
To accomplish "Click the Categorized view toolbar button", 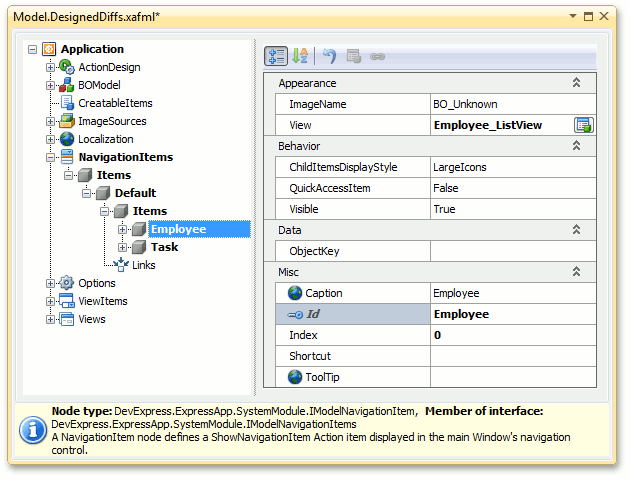I will tap(276, 56).
